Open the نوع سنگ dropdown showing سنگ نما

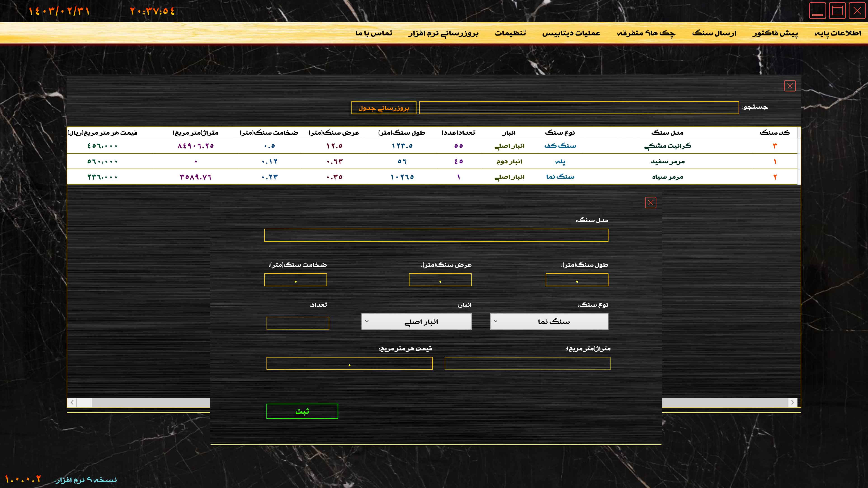pos(549,322)
